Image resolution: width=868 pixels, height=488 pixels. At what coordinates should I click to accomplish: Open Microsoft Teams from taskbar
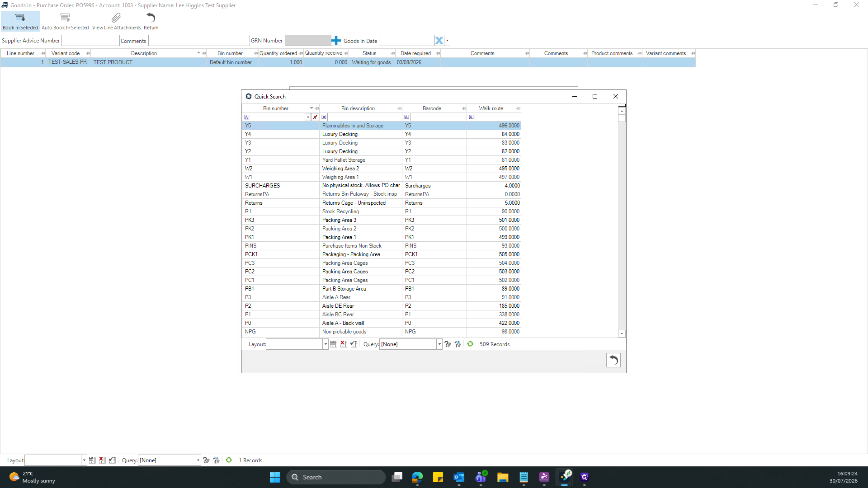tap(481, 477)
